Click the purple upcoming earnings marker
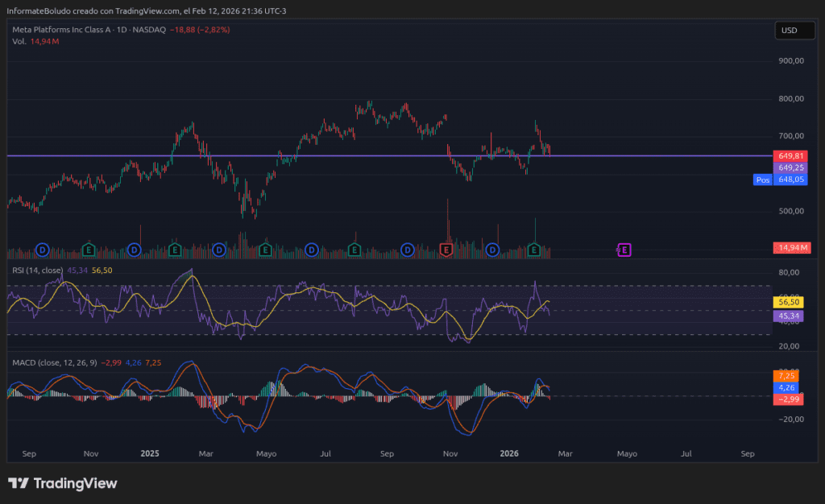Image resolution: width=825 pixels, height=504 pixels. click(x=624, y=250)
